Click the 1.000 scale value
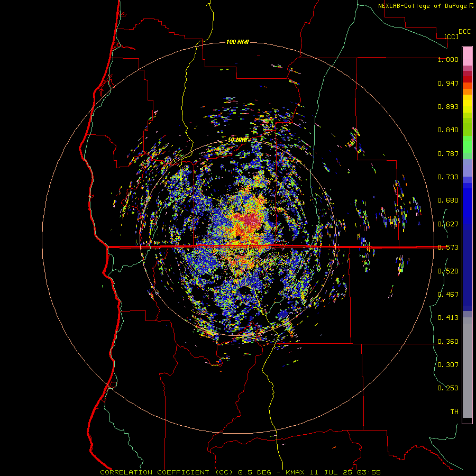The height and width of the screenshot is (476, 476). click(448, 59)
